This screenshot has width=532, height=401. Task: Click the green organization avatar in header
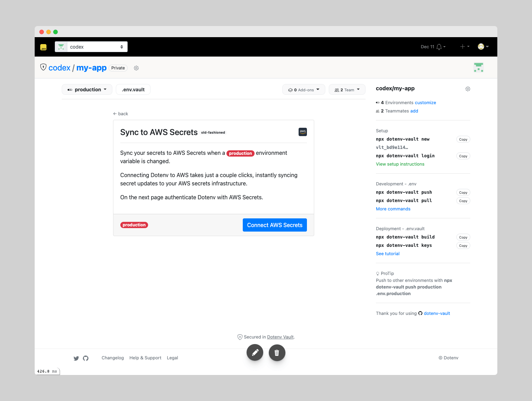tap(479, 67)
